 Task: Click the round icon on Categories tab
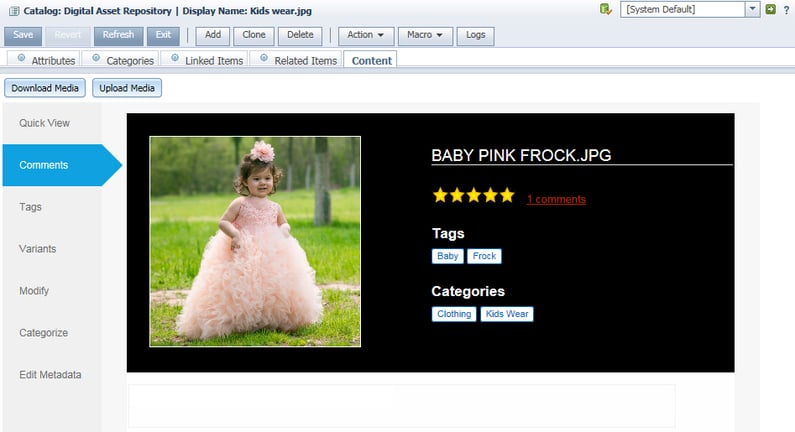[96, 59]
